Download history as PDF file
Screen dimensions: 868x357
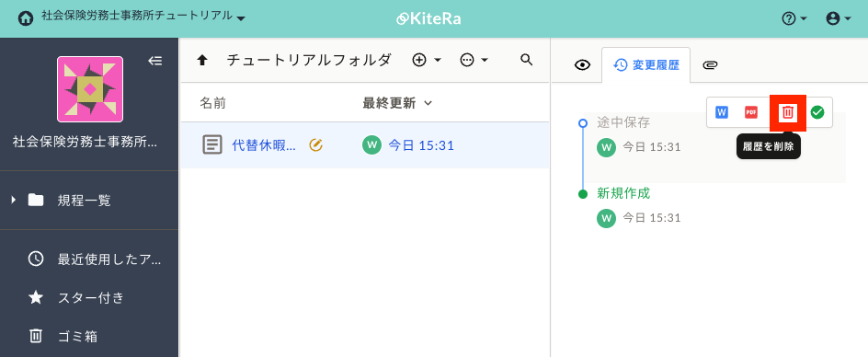tap(750, 112)
